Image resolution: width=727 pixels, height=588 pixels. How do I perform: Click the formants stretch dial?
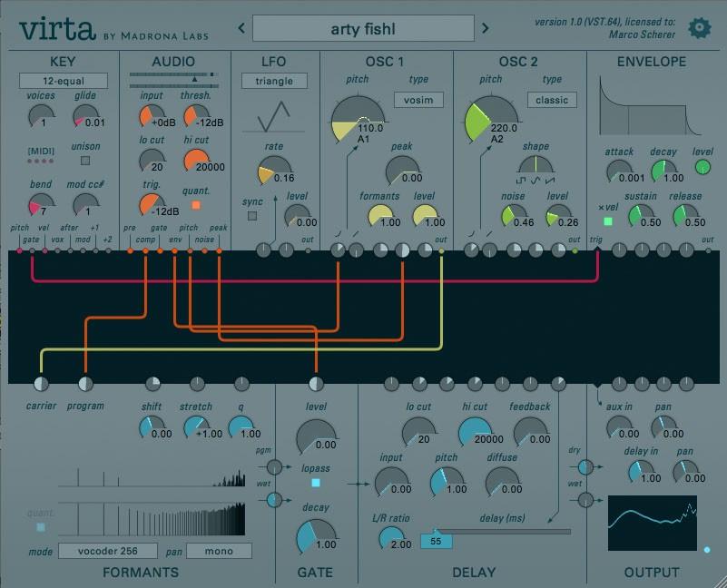click(196, 427)
